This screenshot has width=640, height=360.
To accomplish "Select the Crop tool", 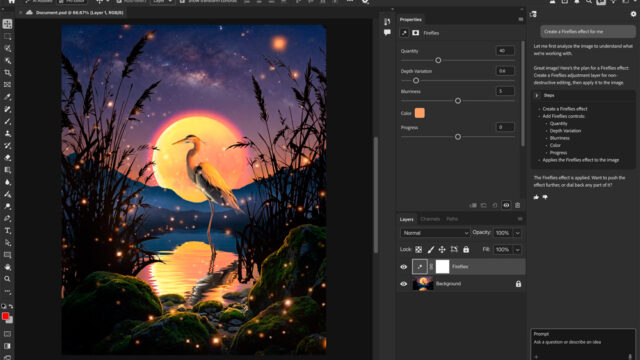I will [7, 73].
